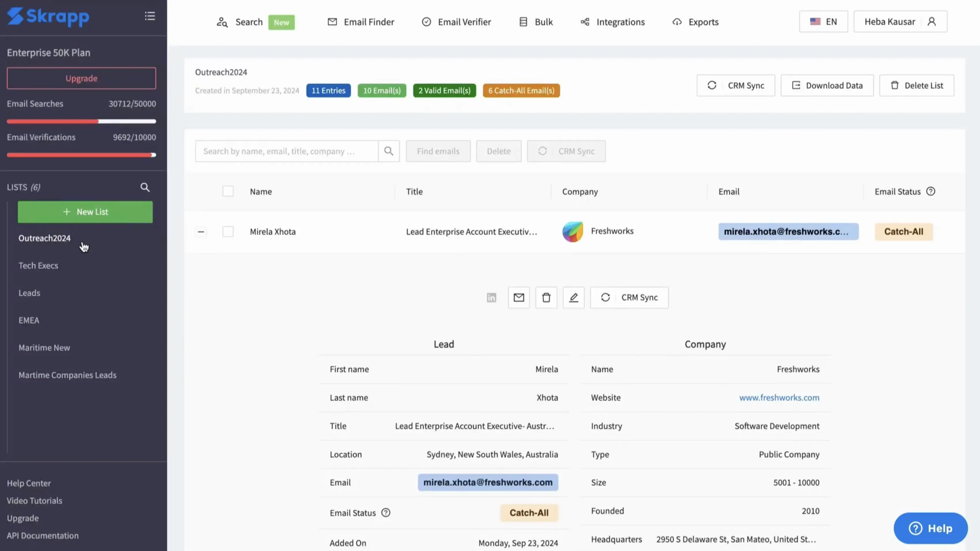
Task: Click the red Upgrade button in sidebar
Action: tap(81, 78)
